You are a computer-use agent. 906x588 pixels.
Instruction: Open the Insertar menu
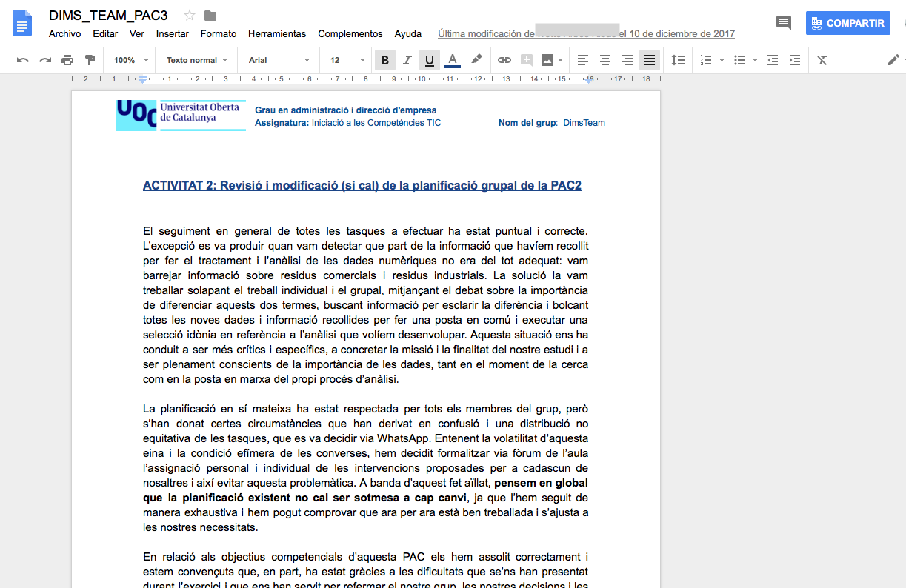coord(173,33)
